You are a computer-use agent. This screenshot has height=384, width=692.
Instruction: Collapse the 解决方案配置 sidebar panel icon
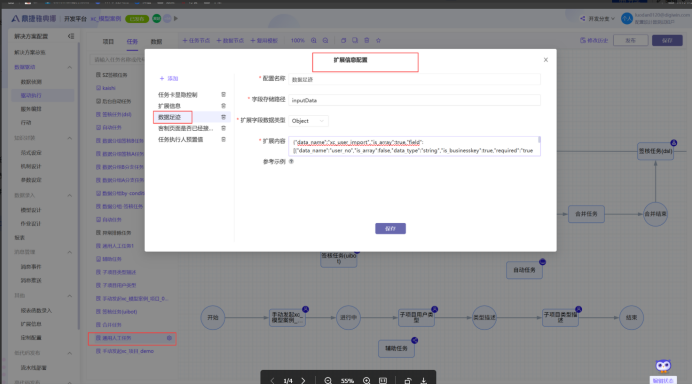coord(71,36)
